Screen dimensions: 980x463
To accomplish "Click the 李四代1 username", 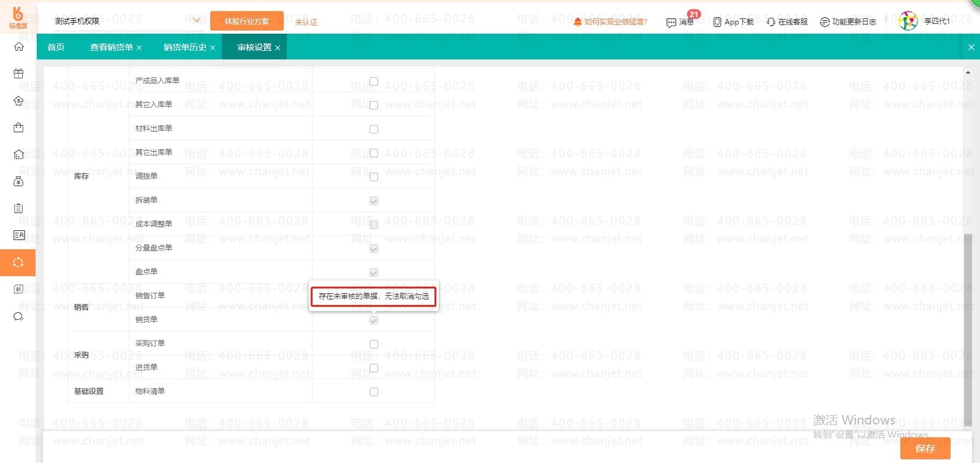I will 937,21.
